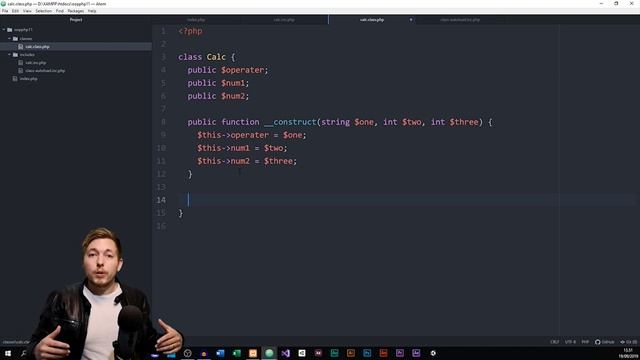This screenshot has width=640, height=360.
Task: Click the GitHub status bar item
Action: pos(604,342)
